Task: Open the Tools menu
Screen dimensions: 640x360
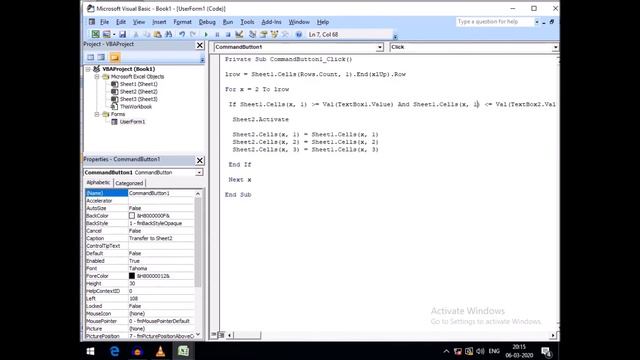Action: click(247, 22)
